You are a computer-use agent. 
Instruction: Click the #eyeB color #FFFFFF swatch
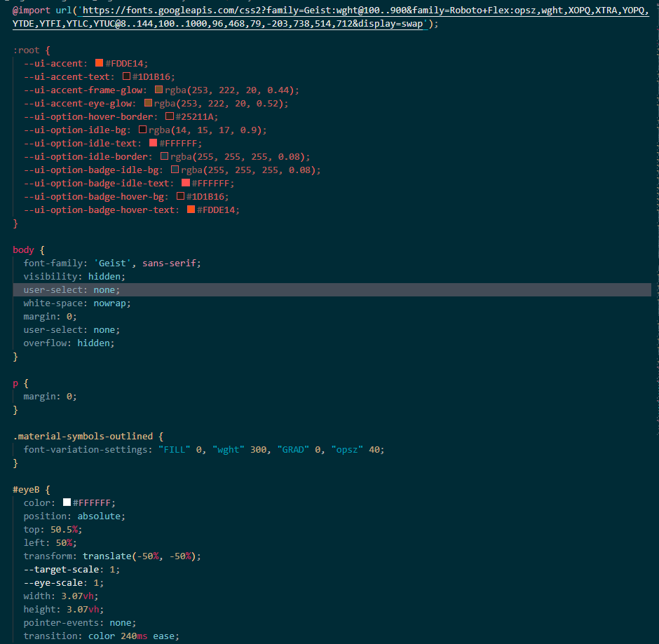tap(67, 502)
